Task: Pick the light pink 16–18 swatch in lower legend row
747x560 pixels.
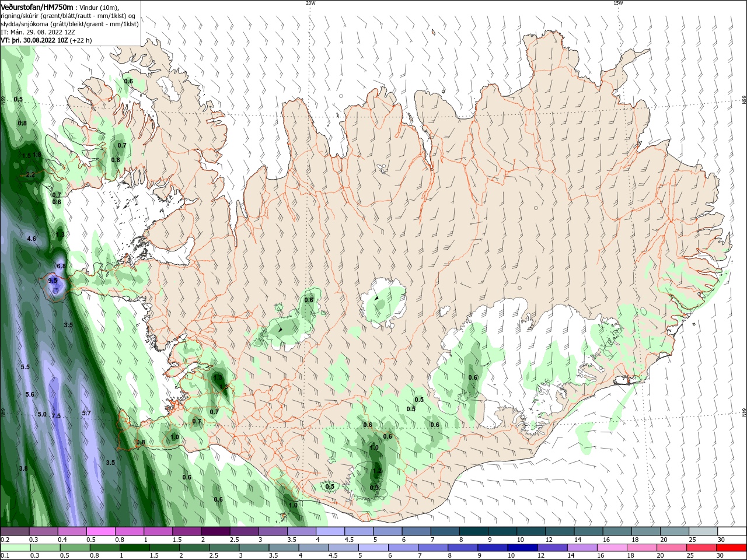Action: (x=612, y=548)
